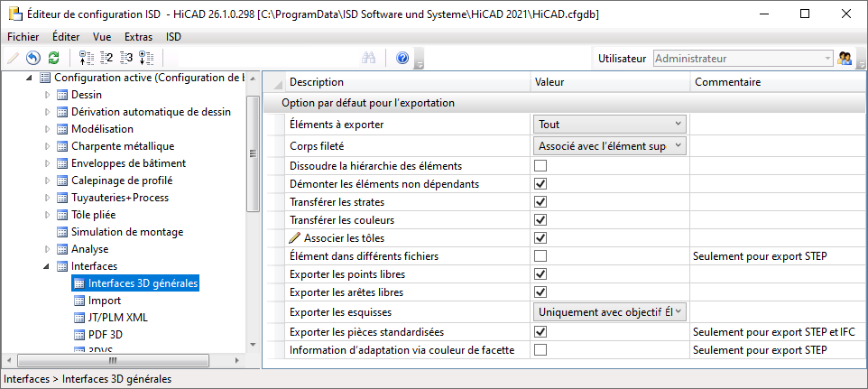
Task: Click the blue undo arrow icon
Action: coord(33,58)
